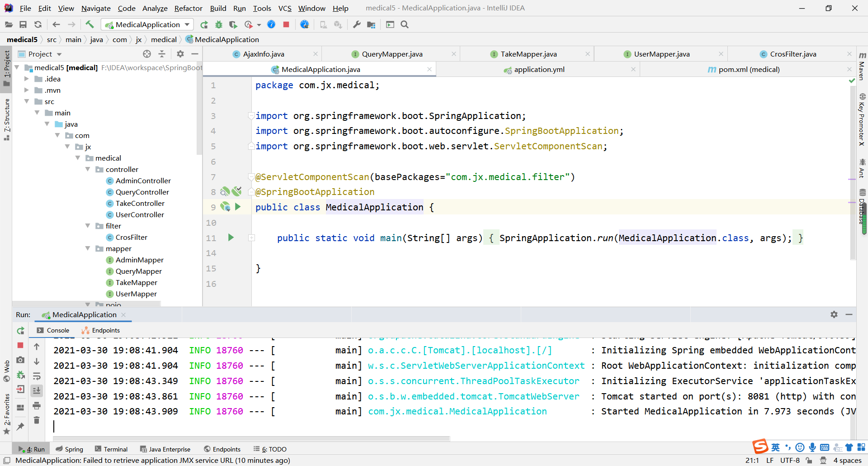Toggle the Structure side panel
868x466 pixels.
(6, 119)
